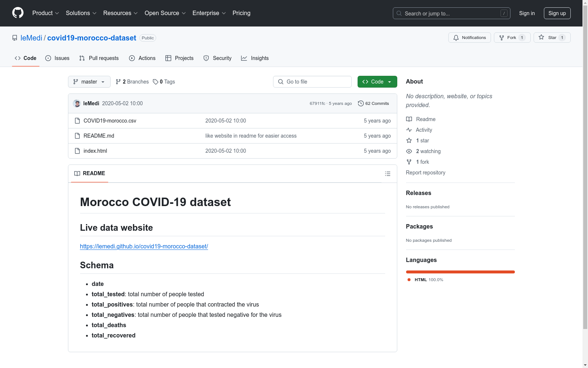588x368 pixels.
Task: Open README.md file
Action: 99,136
